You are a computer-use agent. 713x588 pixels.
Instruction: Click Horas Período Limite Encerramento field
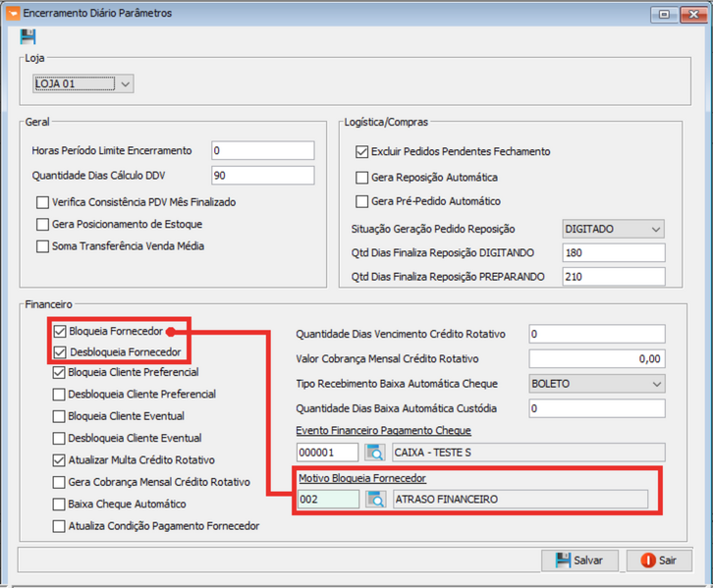pyautogui.click(x=262, y=151)
